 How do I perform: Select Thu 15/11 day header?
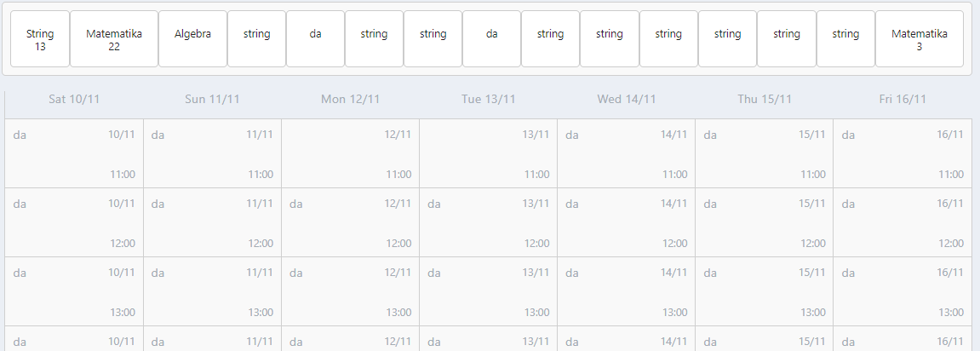point(765,99)
